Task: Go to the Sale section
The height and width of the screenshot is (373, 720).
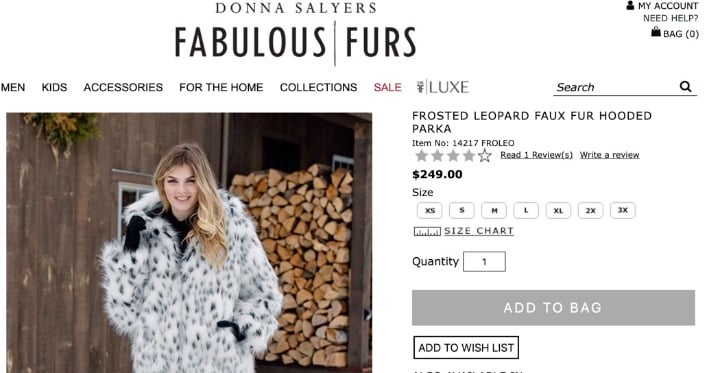Action: click(x=388, y=87)
